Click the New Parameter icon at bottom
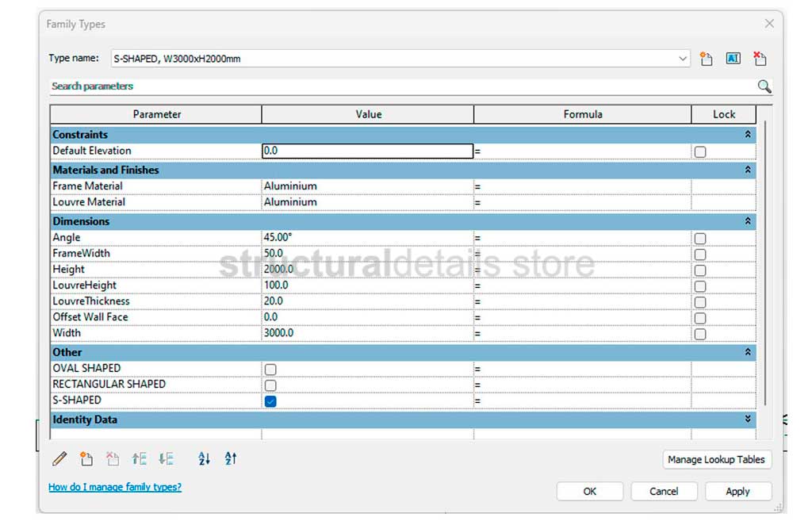 [86, 458]
